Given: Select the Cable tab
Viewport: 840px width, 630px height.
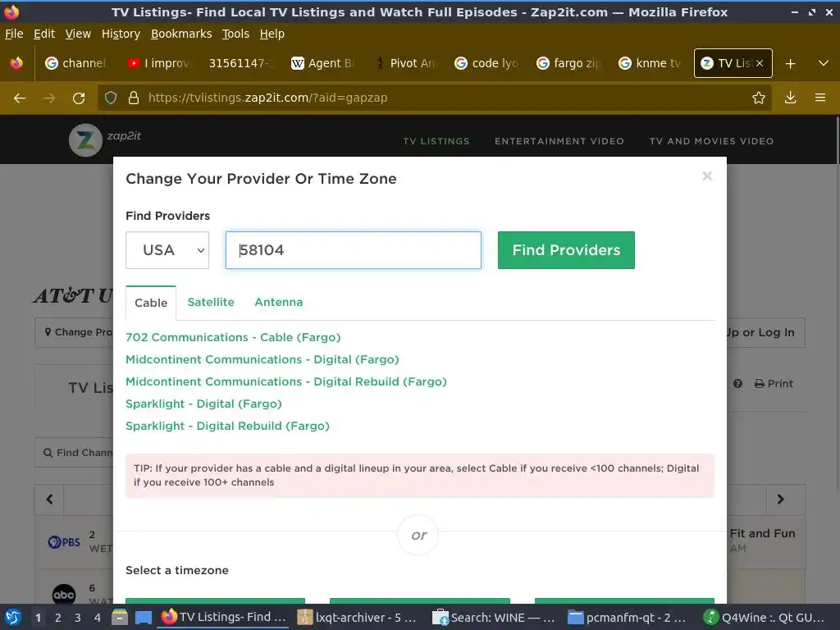Looking at the screenshot, I should (x=151, y=303).
